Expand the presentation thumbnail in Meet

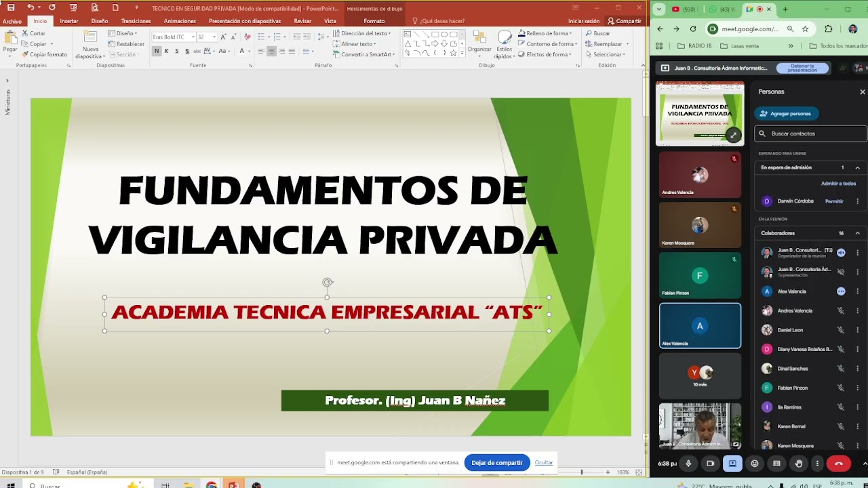pyautogui.click(x=733, y=136)
